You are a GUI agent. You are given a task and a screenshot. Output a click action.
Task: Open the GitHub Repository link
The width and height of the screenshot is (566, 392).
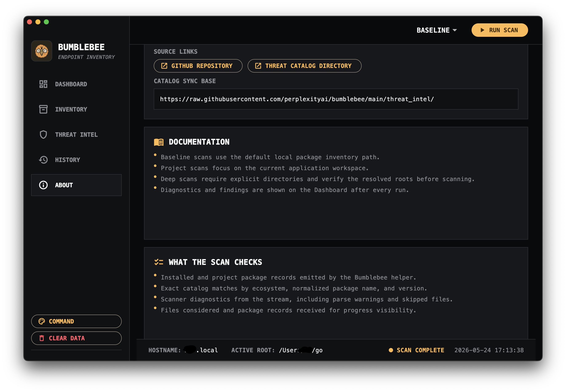pos(198,66)
